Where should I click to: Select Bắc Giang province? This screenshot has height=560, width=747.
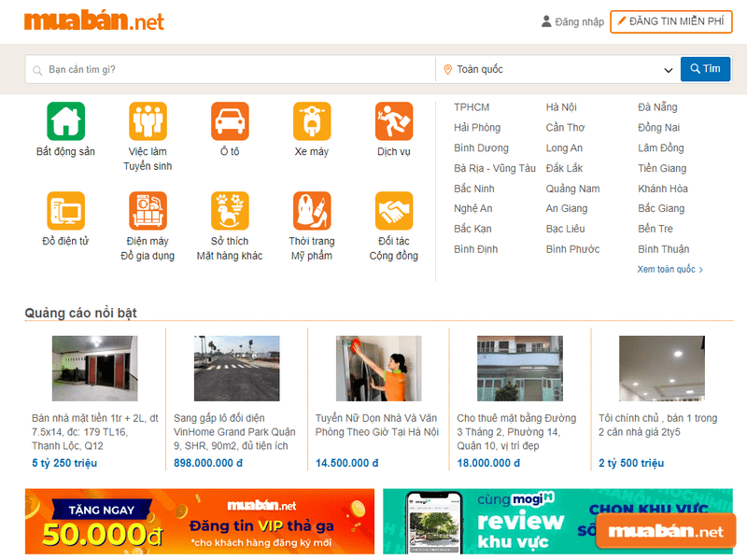pyautogui.click(x=661, y=208)
